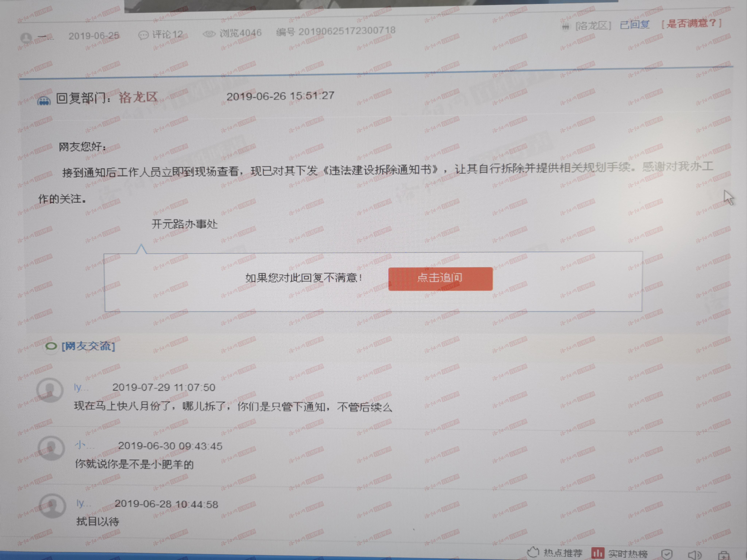Image resolution: width=747 pixels, height=560 pixels.
Task: Click reply timestamp 2019-06-26 15:51:27
Action: (280, 96)
